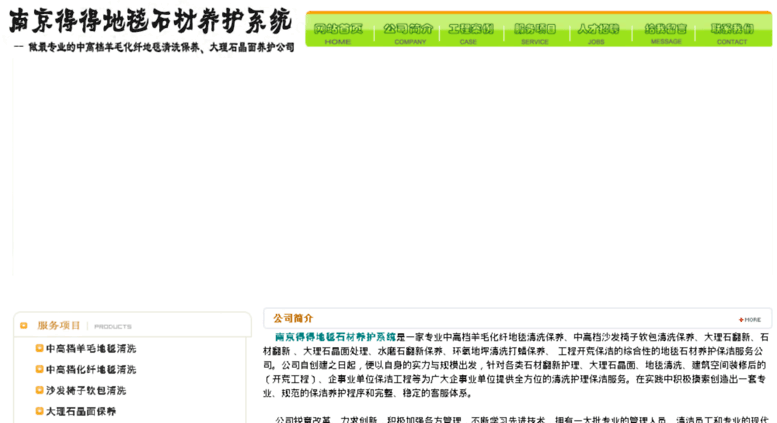Open the green 南京得得地毯石材养护系统 link in intro
The width and height of the screenshot is (777, 423).
335,337
